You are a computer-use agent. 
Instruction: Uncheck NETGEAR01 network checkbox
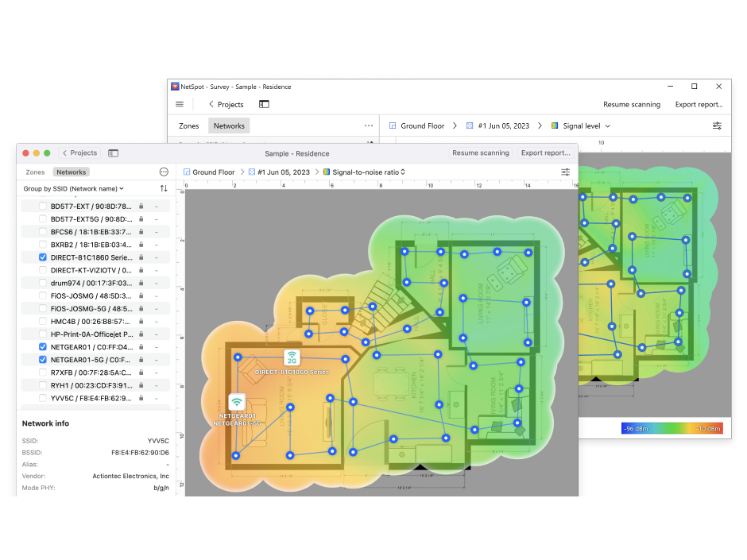coord(43,347)
